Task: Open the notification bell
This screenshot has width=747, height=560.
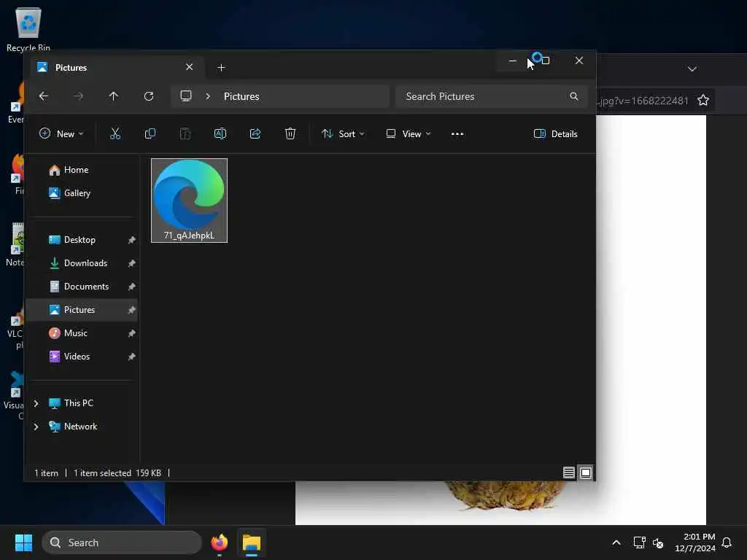Action: click(x=727, y=542)
